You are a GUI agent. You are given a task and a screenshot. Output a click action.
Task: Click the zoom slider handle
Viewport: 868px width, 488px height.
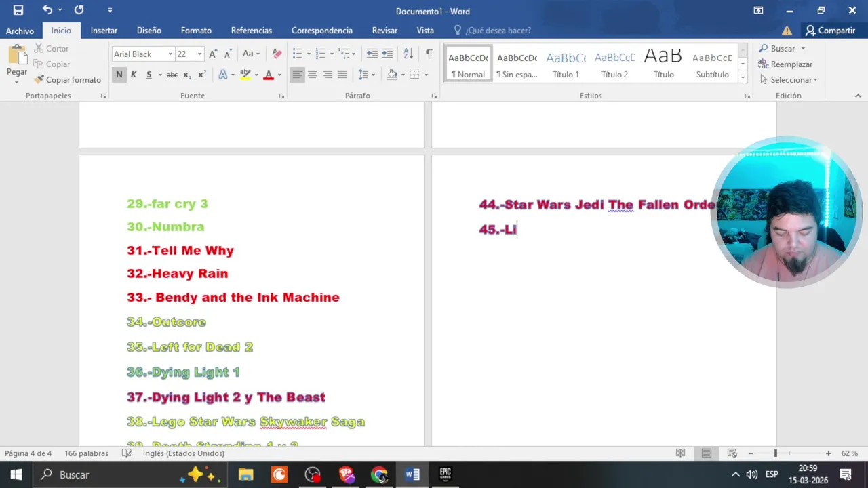[775, 453]
